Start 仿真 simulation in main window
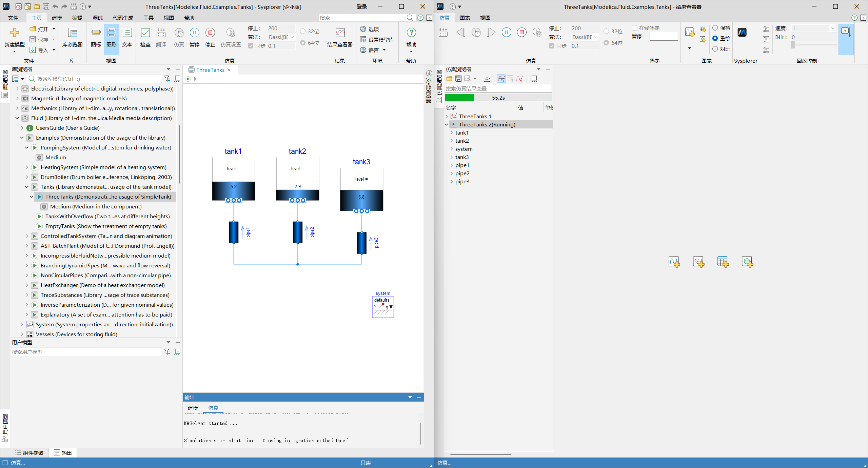The image size is (868, 468). click(179, 33)
